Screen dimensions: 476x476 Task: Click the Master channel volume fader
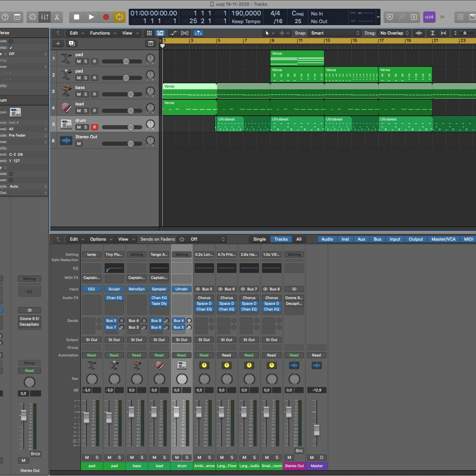(x=317, y=430)
